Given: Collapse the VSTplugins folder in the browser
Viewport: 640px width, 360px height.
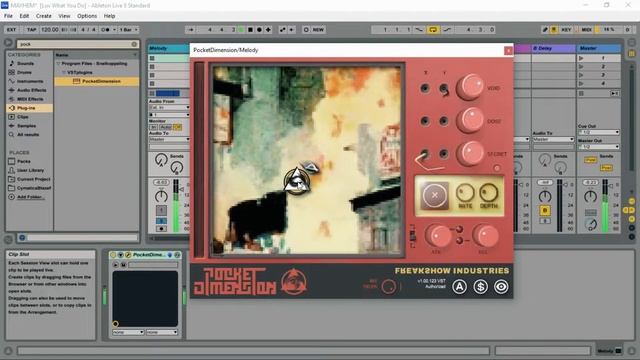Looking at the screenshot, I should 64,72.
